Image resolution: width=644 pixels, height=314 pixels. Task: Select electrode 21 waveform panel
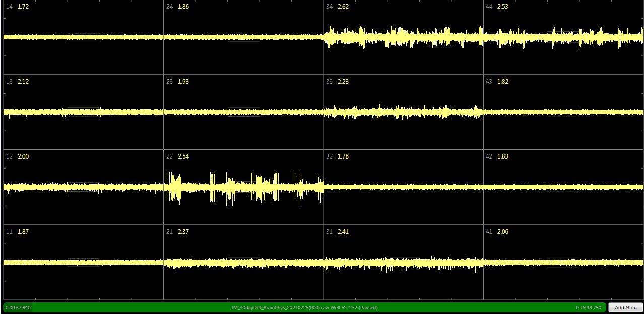pyautogui.click(x=243, y=262)
